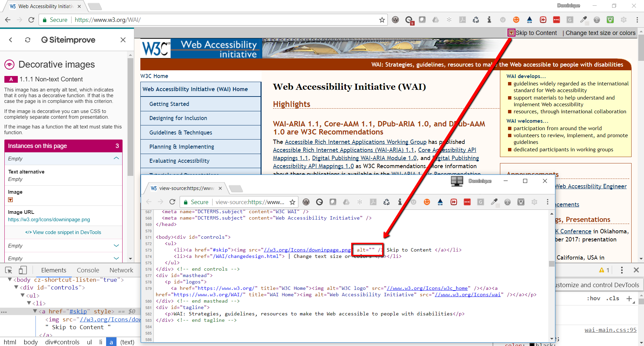Image resolution: width=644 pixels, height=346 pixels.
Task: Bookmark the view-source page with the star
Action: click(x=292, y=202)
